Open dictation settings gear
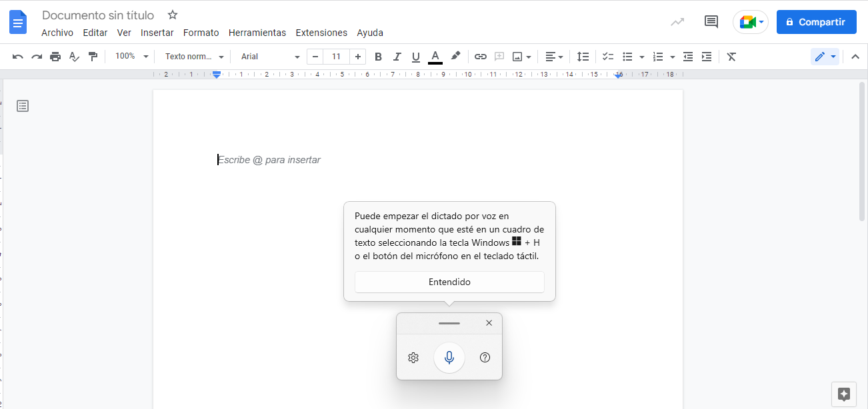This screenshot has height=409, width=868. click(x=413, y=358)
